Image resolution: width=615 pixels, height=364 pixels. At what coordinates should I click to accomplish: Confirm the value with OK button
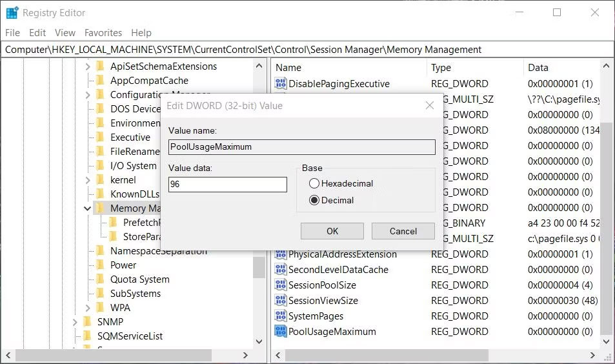tap(332, 231)
